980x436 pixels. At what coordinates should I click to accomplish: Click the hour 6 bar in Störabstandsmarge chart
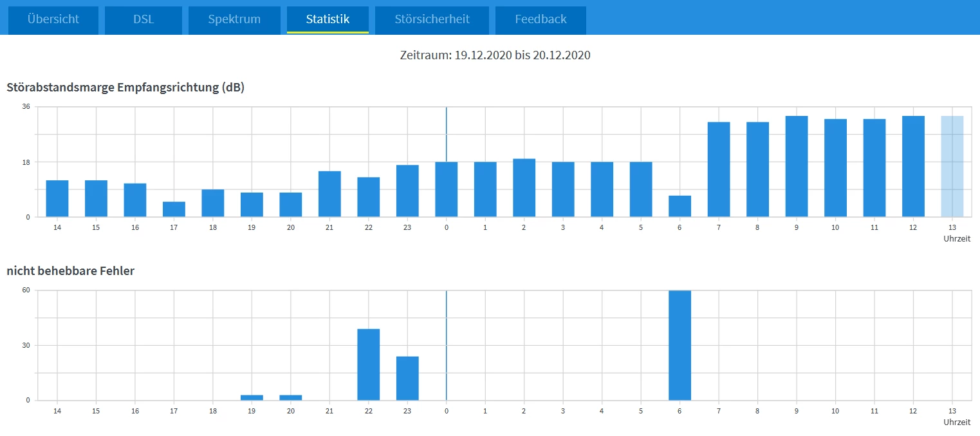[680, 206]
